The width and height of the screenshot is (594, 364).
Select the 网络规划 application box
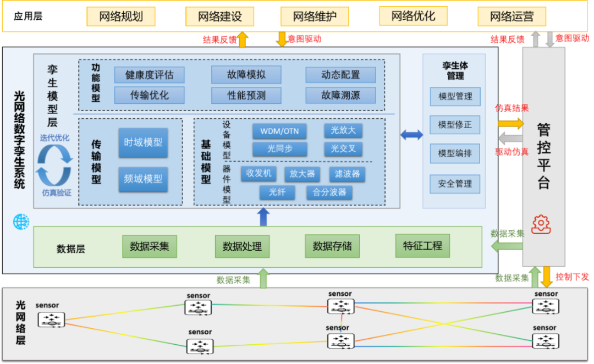121,16
